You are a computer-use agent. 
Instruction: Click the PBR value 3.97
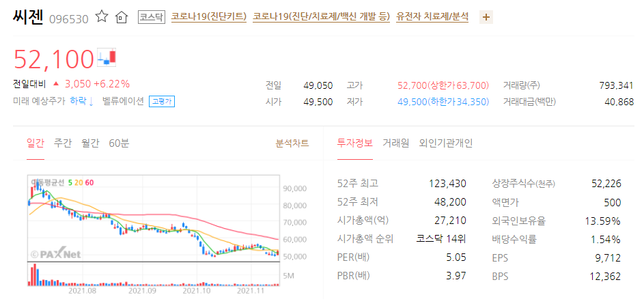[x=456, y=275]
